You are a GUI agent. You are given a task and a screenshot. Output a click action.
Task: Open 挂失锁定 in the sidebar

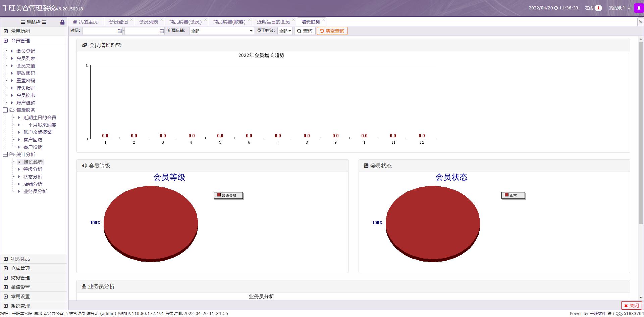click(26, 88)
